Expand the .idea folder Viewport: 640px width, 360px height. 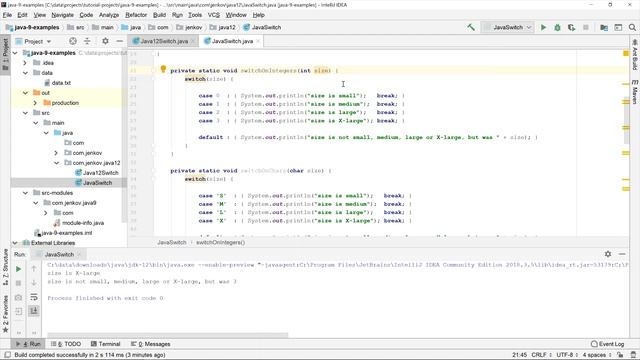click(x=25, y=63)
